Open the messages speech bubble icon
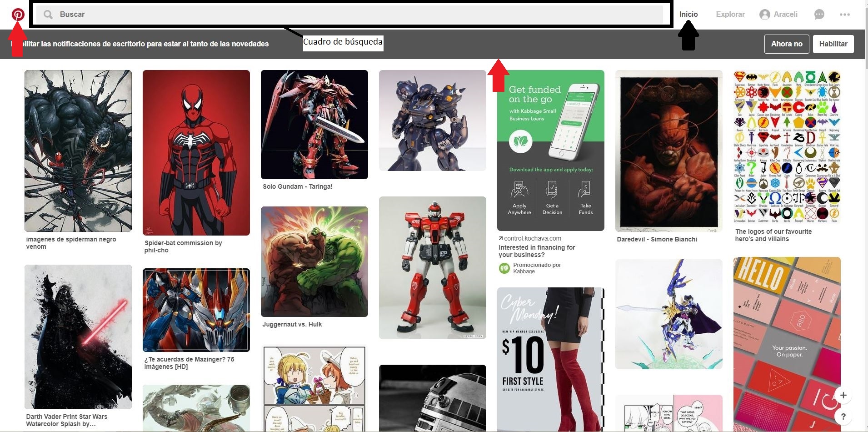Viewport: 868px width, 432px height. (819, 15)
